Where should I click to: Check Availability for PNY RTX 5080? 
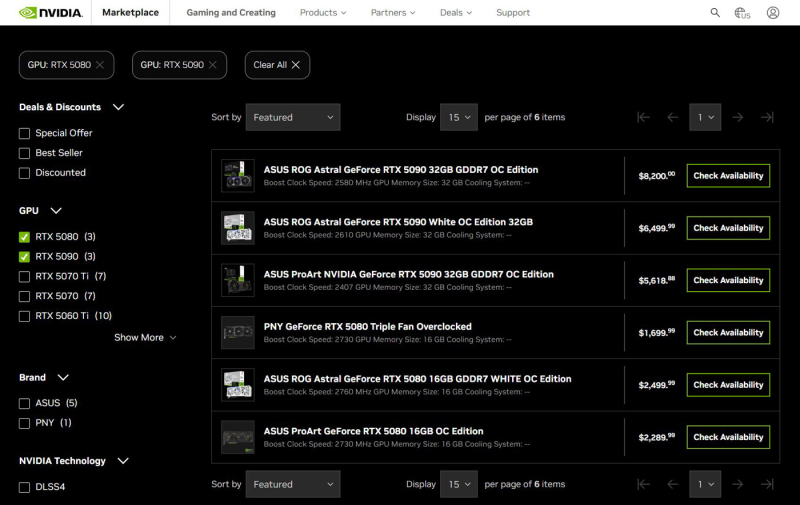pyautogui.click(x=728, y=333)
